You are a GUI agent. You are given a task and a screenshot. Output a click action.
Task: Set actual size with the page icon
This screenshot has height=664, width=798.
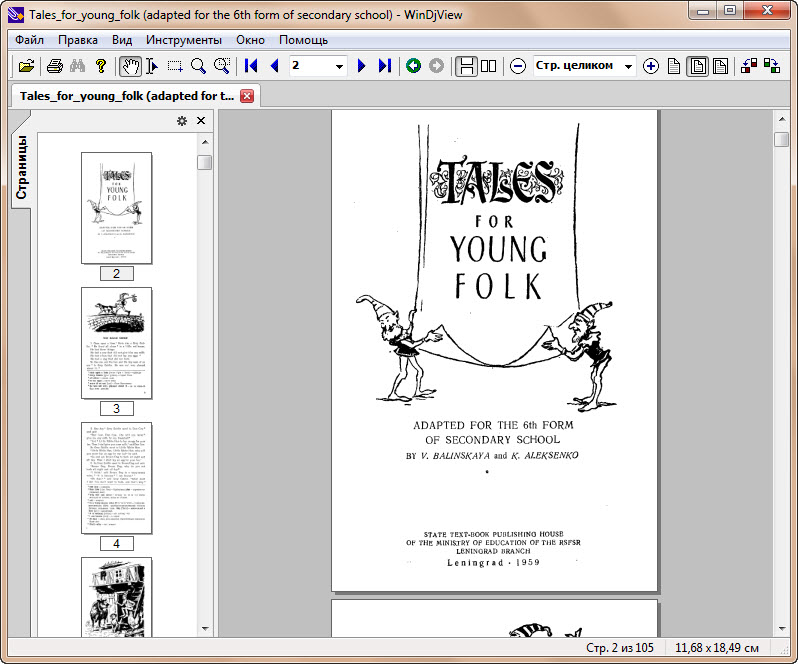tap(674, 66)
